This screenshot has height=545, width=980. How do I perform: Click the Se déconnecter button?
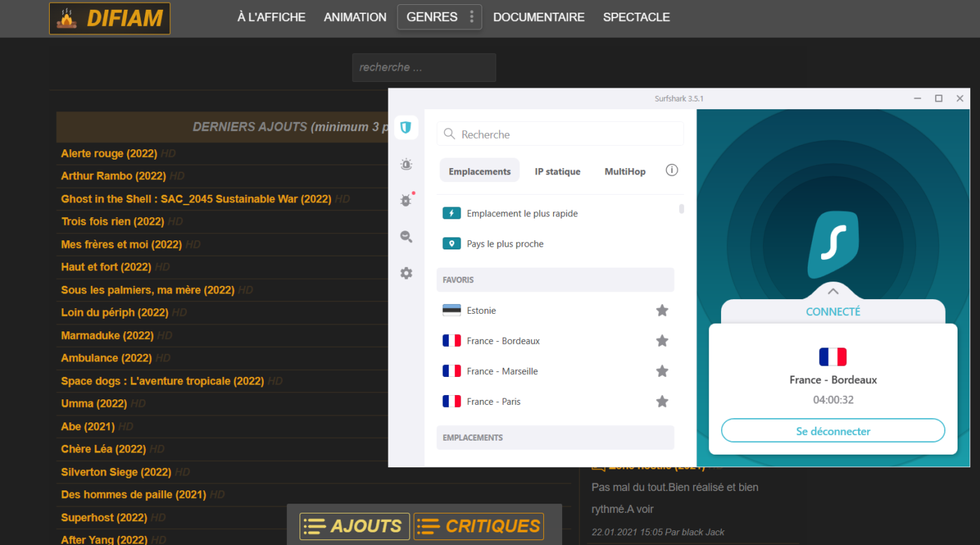pyautogui.click(x=833, y=431)
